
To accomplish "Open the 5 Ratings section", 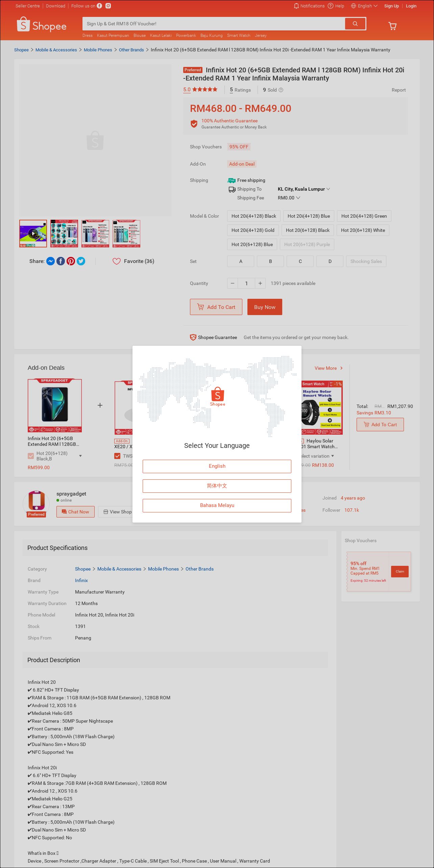I will click(x=240, y=90).
